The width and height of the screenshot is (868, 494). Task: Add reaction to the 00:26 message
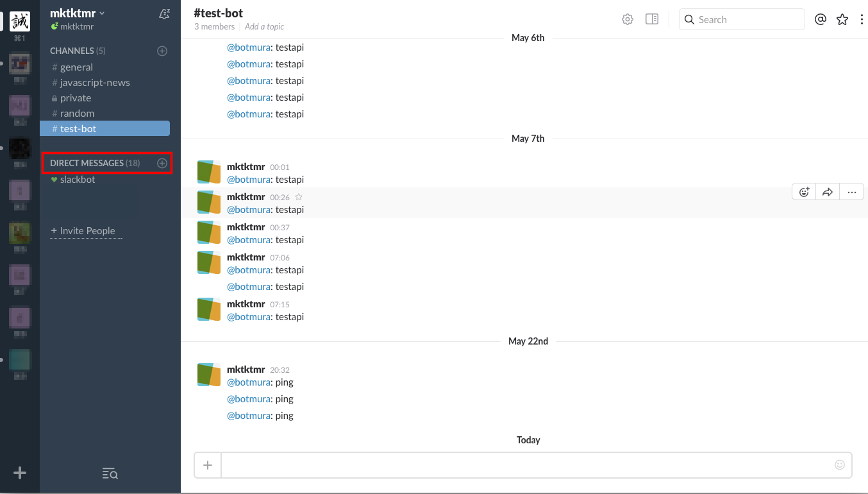click(x=804, y=192)
